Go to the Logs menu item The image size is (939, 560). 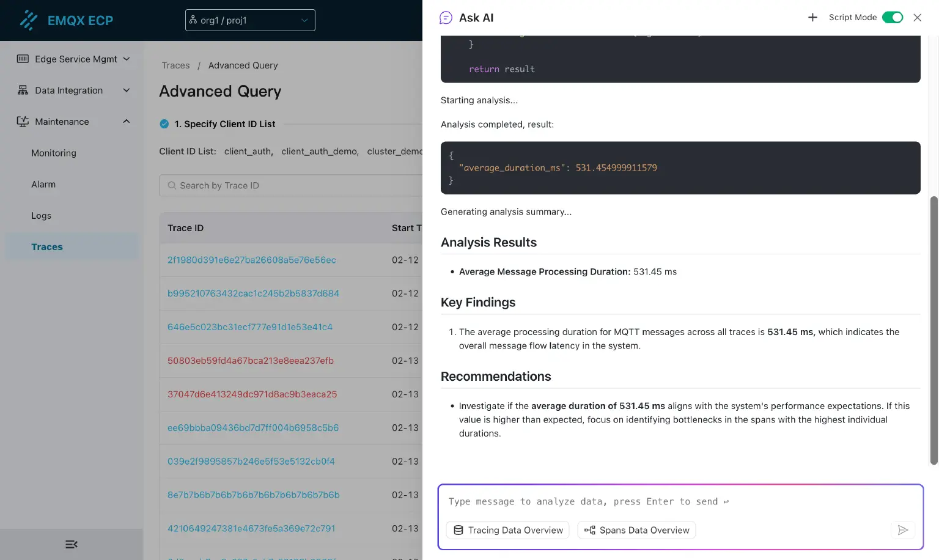(41, 216)
